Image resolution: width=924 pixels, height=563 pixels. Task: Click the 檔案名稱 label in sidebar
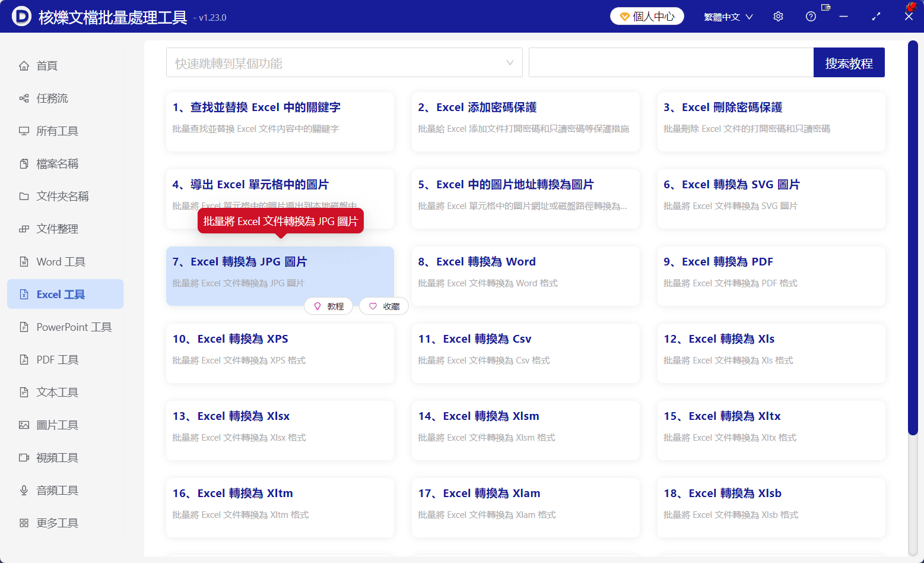tap(58, 164)
